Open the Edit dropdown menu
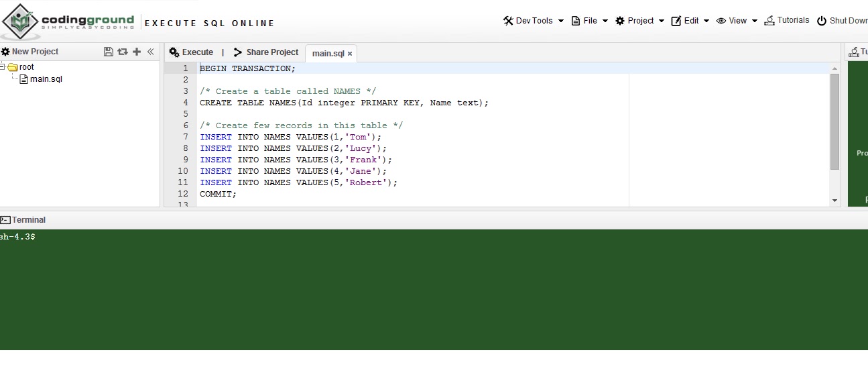Image resolution: width=868 pixels, height=375 pixels. point(690,21)
